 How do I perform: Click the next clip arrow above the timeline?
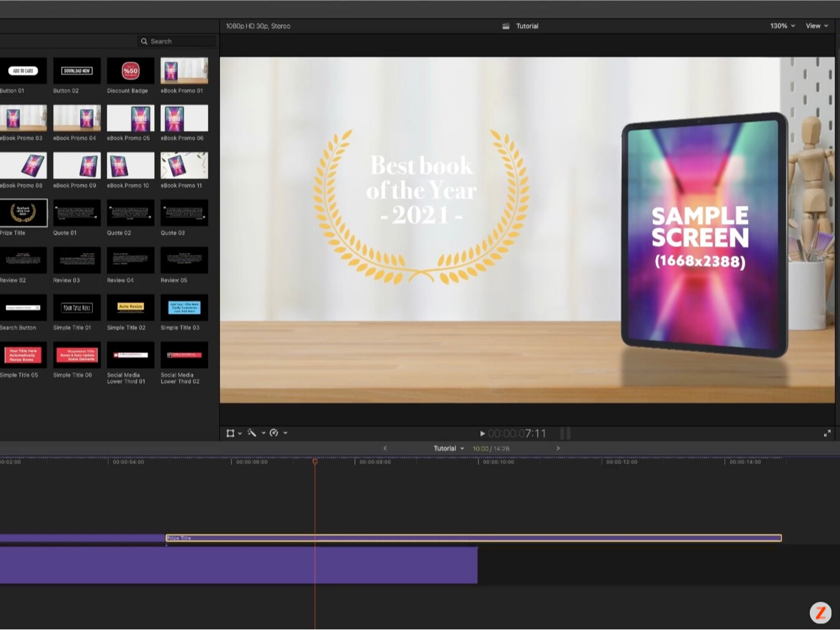558,448
